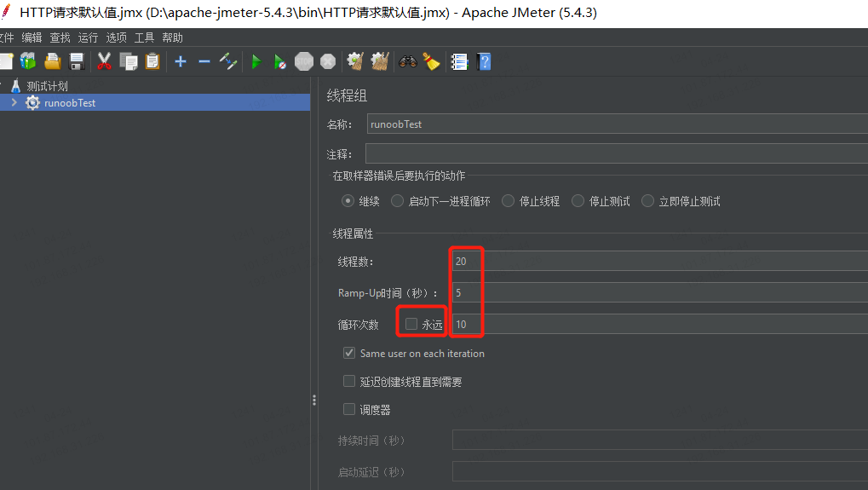This screenshot has height=490, width=868.
Task: Open the Function Helper list icon
Action: (x=459, y=61)
